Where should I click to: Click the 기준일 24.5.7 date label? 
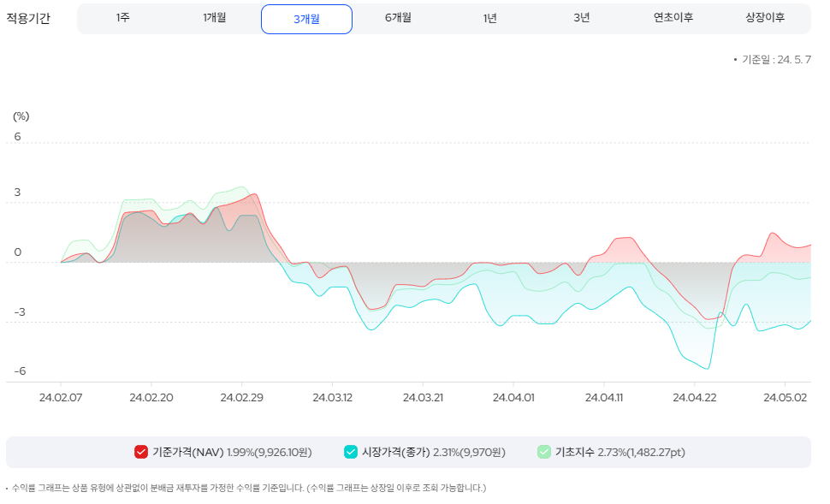(x=777, y=59)
